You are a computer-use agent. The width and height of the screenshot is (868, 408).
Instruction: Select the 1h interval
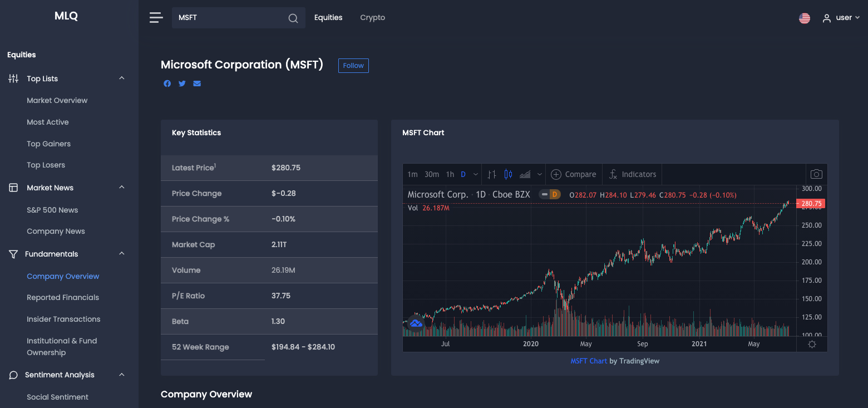click(x=450, y=174)
